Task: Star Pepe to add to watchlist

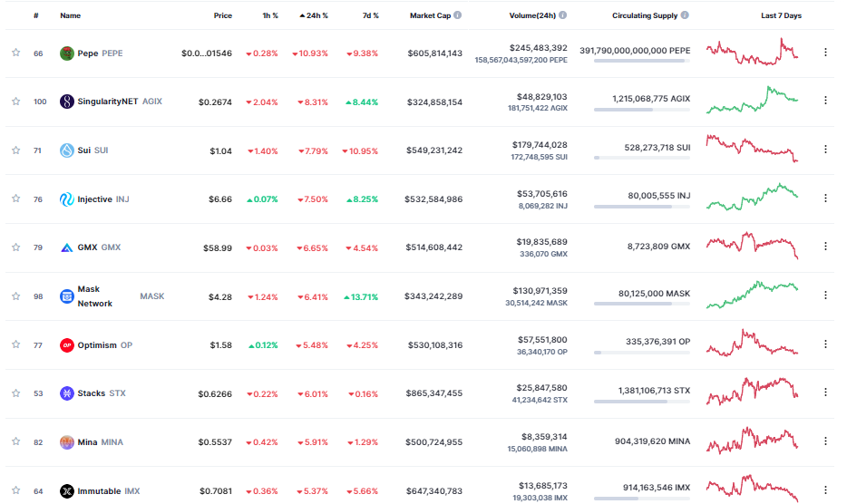Action: pyautogui.click(x=16, y=53)
